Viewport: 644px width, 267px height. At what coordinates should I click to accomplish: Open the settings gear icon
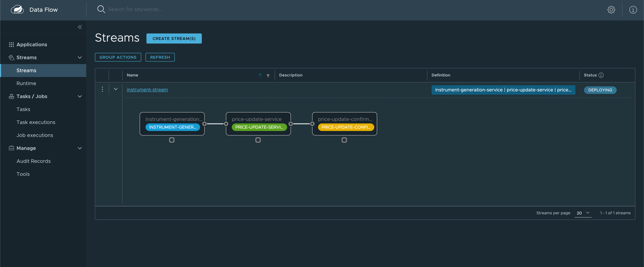(x=611, y=10)
